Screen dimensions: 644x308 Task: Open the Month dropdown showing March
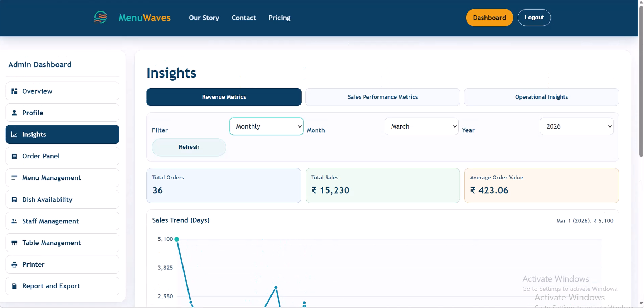421,126
